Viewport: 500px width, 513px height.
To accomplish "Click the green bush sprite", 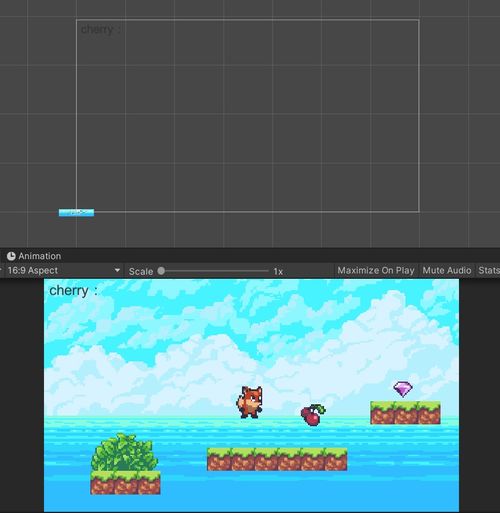I will (125, 452).
